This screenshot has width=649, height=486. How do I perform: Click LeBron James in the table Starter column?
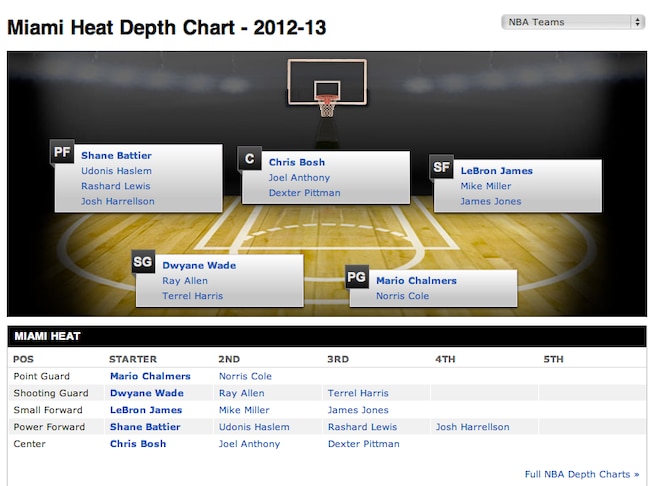pyautogui.click(x=146, y=410)
